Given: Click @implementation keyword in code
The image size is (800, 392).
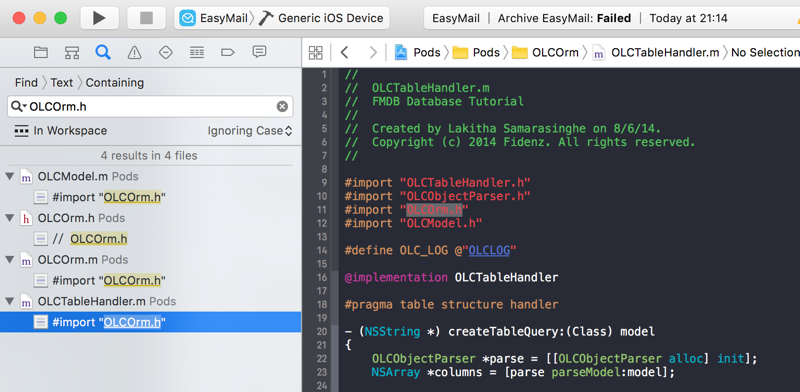Looking at the screenshot, I should click(x=396, y=278).
